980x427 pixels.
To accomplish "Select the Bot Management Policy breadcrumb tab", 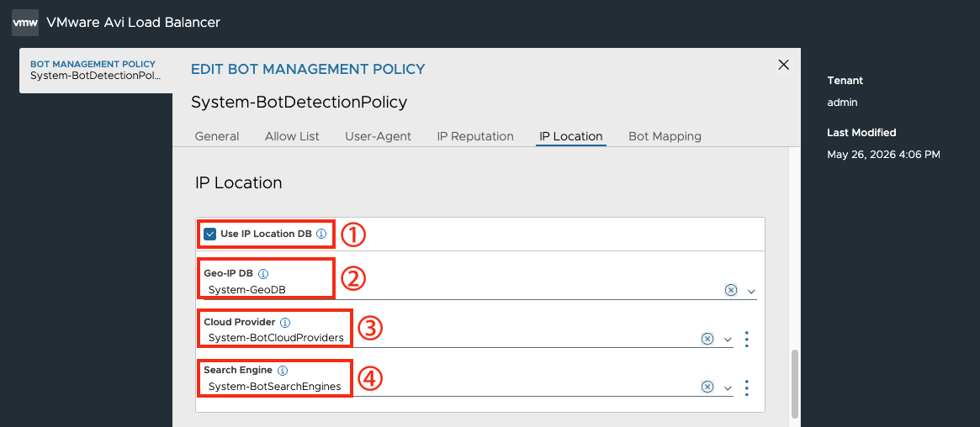I will (96, 70).
